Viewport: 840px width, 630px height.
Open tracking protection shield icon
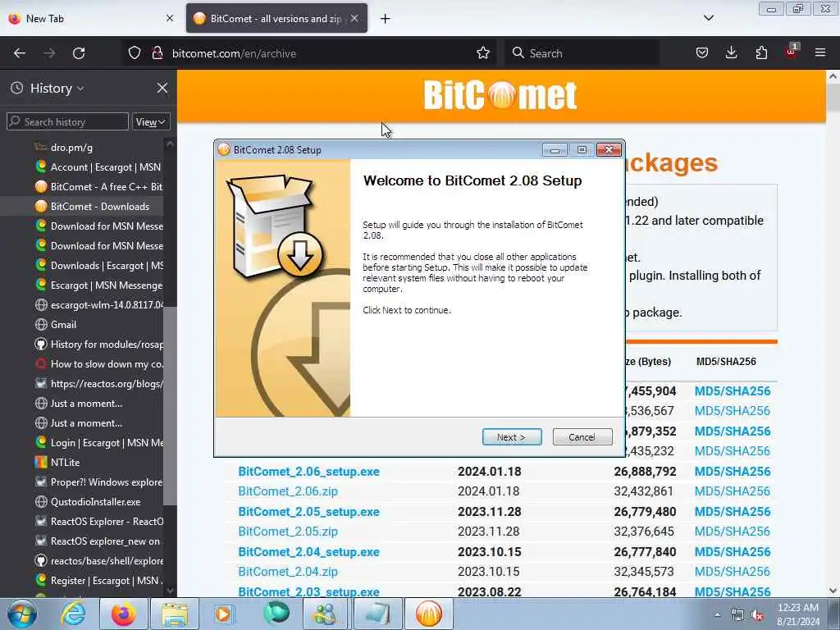click(x=135, y=53)
